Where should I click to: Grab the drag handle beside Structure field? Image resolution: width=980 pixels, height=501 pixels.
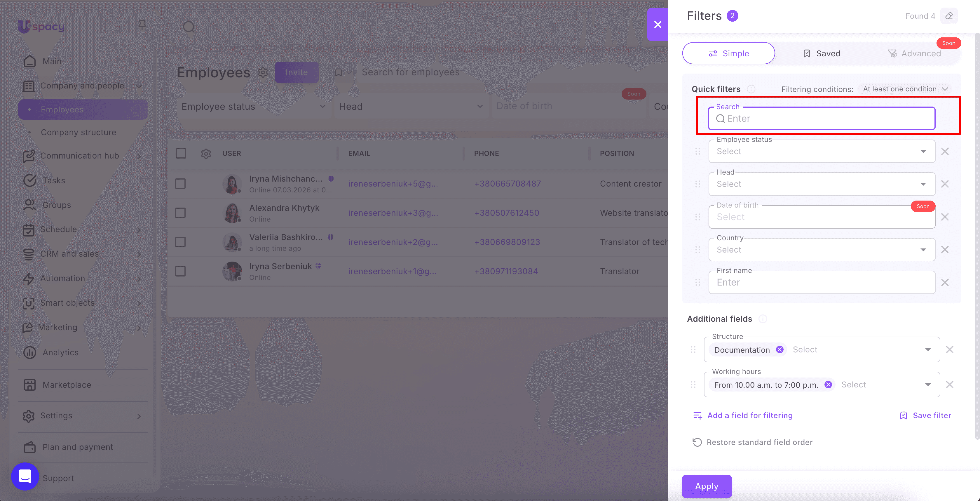click(x=693, y=349)
